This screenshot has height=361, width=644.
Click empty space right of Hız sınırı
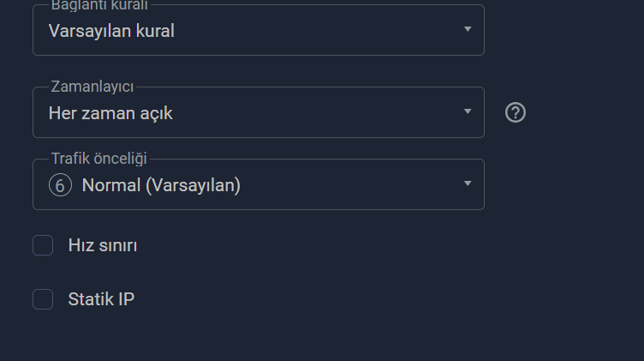click(x=343, y=246)
